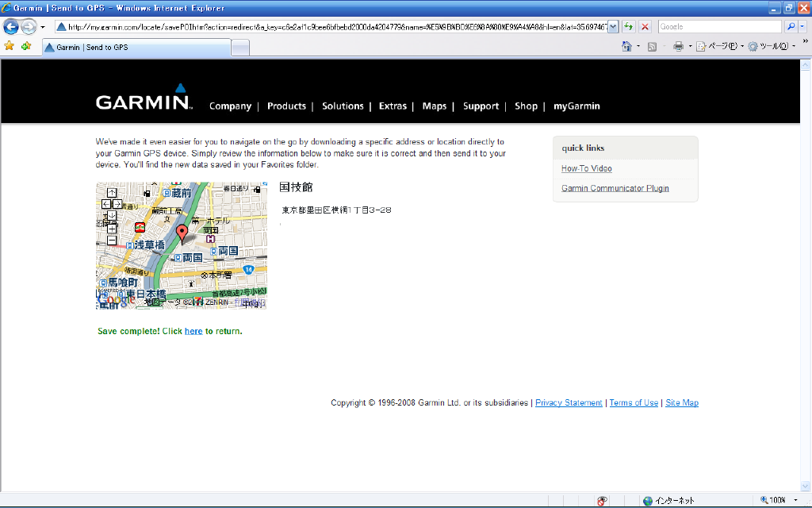Click the Google search box

[719, 27]
